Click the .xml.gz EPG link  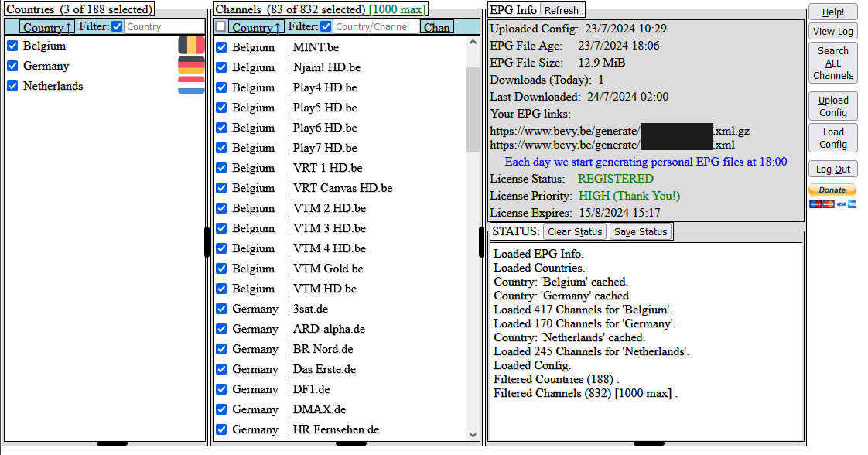pos(620,132)
